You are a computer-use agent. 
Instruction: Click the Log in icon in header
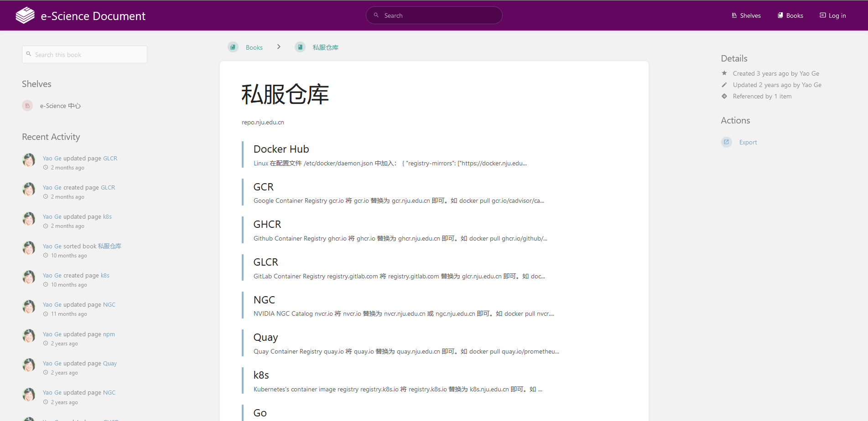coord(822,15)
